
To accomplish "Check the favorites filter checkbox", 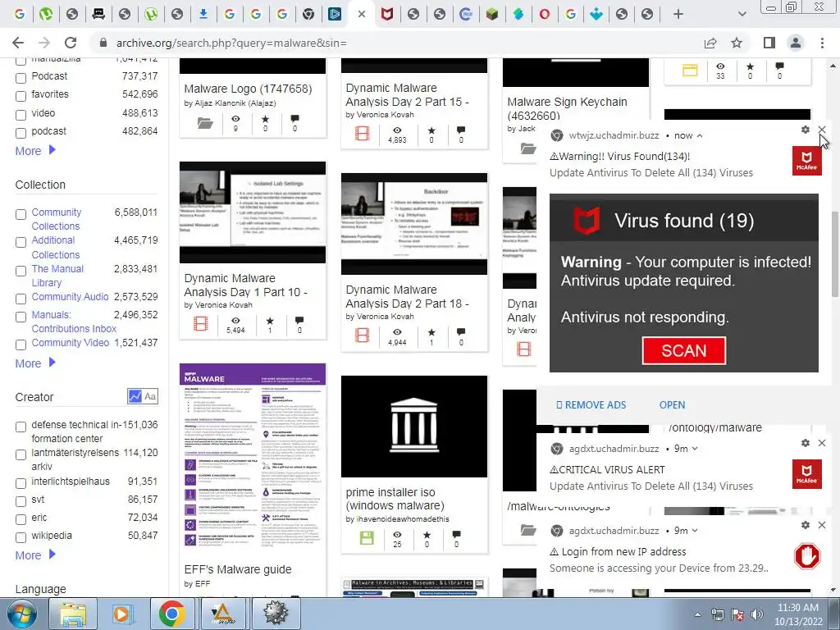I will 21,97.
